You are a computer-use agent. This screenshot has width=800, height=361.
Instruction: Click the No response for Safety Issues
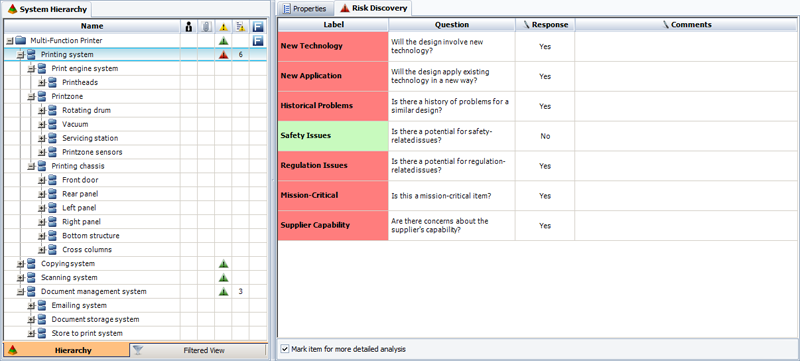click(545, 136)
